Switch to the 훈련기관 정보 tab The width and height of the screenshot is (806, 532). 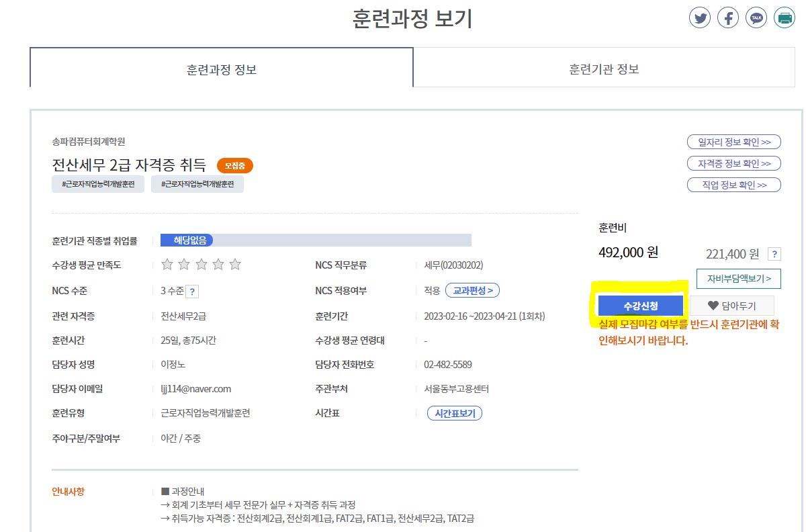(x=603, y=69)
